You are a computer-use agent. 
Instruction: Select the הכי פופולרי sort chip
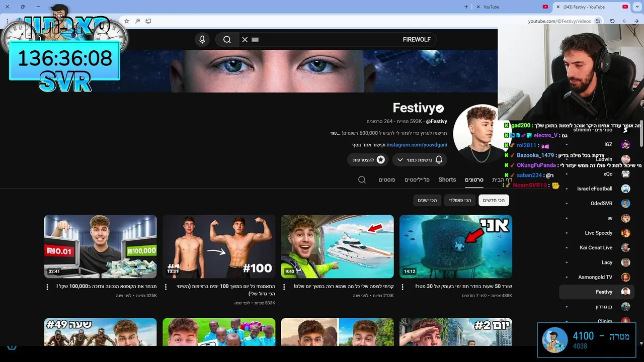pyautogui.click(x=460, y=200)
